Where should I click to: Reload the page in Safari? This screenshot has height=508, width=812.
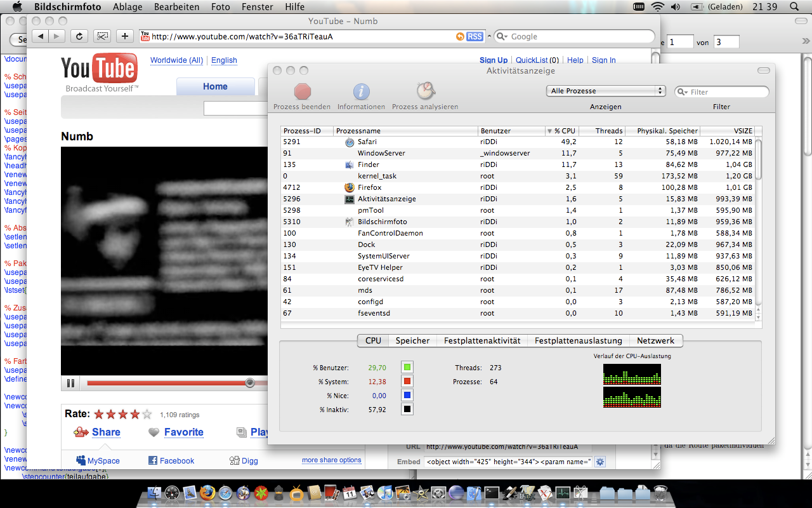tap(79, 36)
